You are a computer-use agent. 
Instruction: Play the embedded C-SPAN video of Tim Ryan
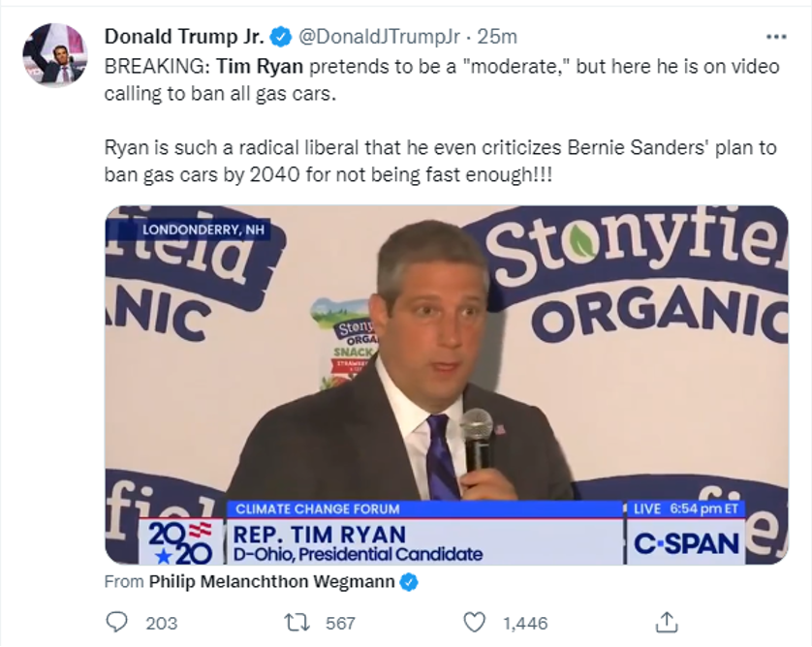click(x=446, y=385)
